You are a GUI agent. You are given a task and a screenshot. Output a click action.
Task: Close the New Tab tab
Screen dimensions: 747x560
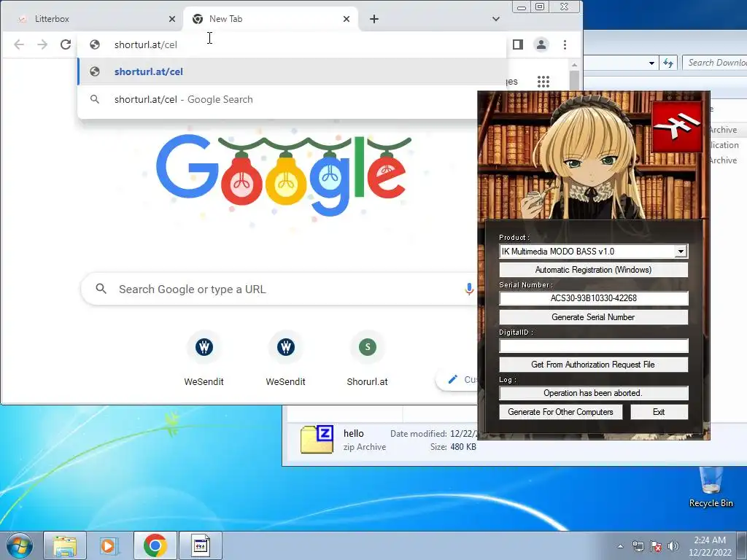coord(347,18)
